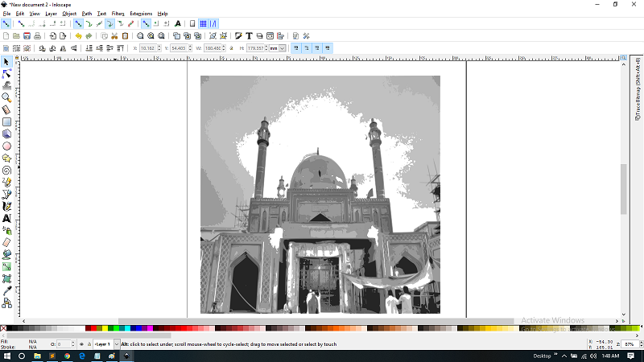Select the Node editing tool
This screenshot has width=644, height=362.
[x=6, y=73]
